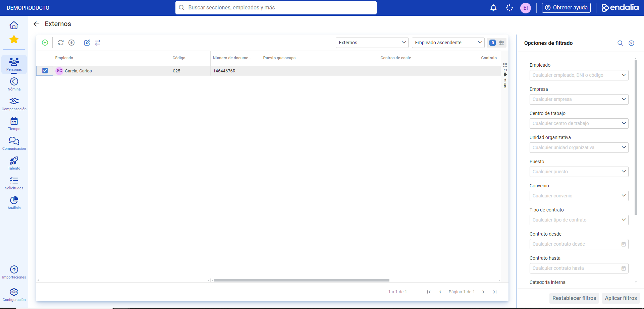Expand the Empleado filter dropdown
Screen dimensions: 644x309
579,75
